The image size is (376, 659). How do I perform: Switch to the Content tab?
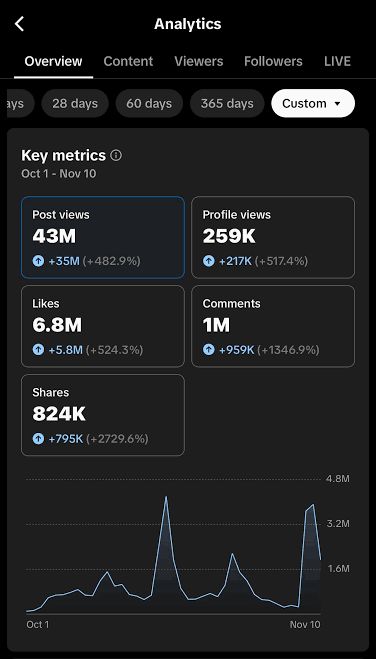point(128,61)
